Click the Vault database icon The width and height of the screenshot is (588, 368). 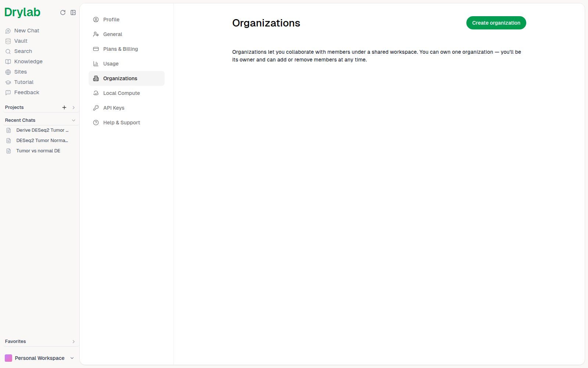(8, 41)
